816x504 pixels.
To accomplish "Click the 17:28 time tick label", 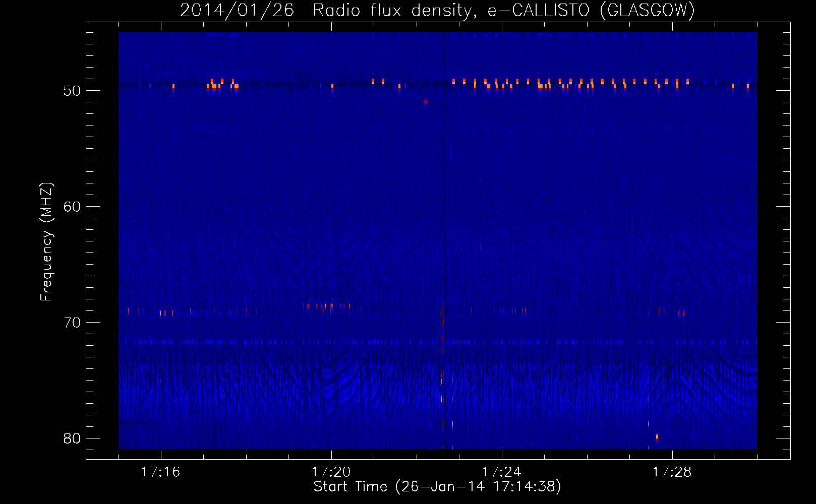I will click(672, 472).
